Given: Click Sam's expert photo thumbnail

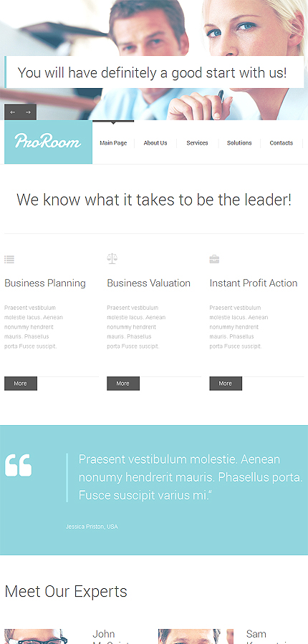Looking at the screenshot, I should point(196,636).
